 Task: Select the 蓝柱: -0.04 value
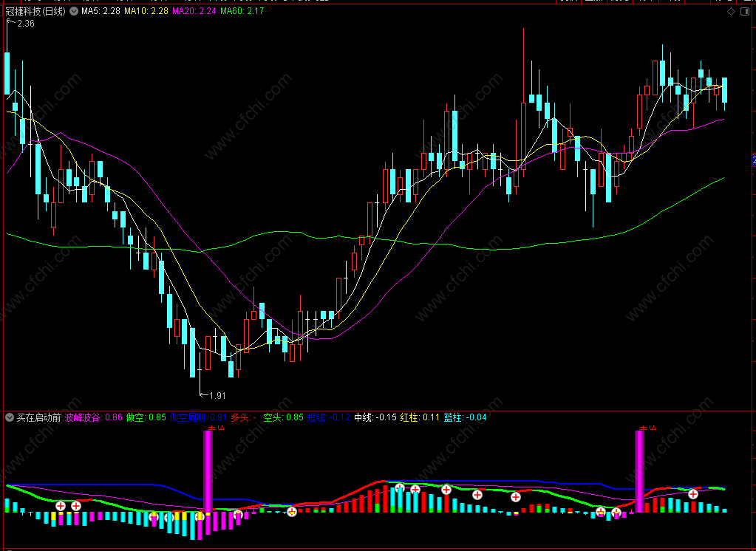465,417
